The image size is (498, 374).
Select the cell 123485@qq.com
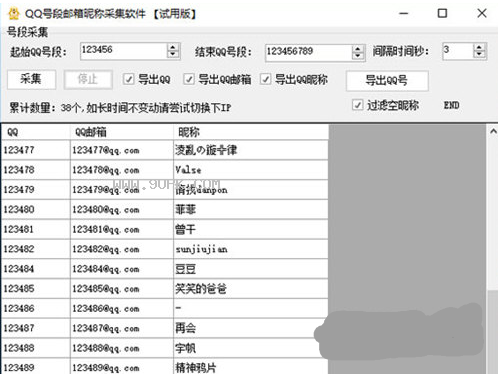122,289
